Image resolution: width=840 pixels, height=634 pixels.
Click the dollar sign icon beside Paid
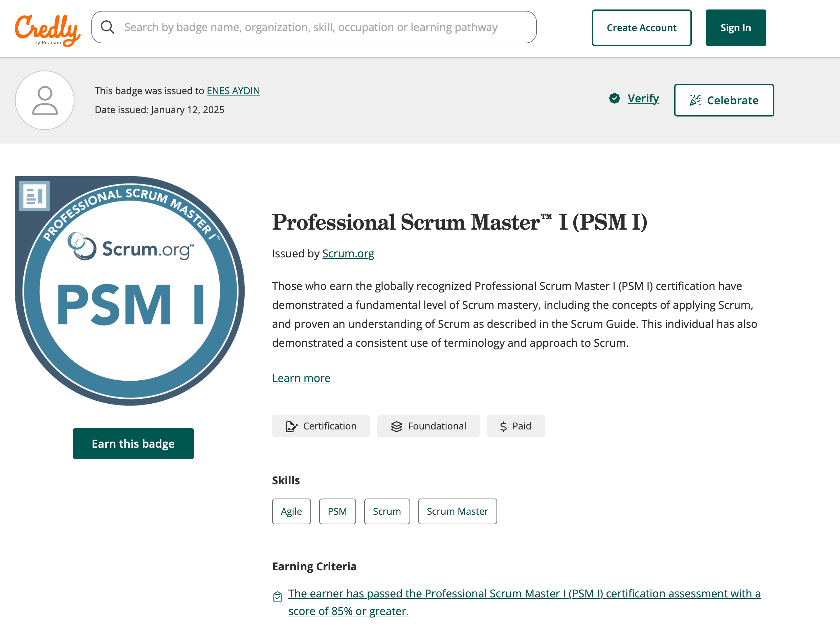click(x=504, y=426)
